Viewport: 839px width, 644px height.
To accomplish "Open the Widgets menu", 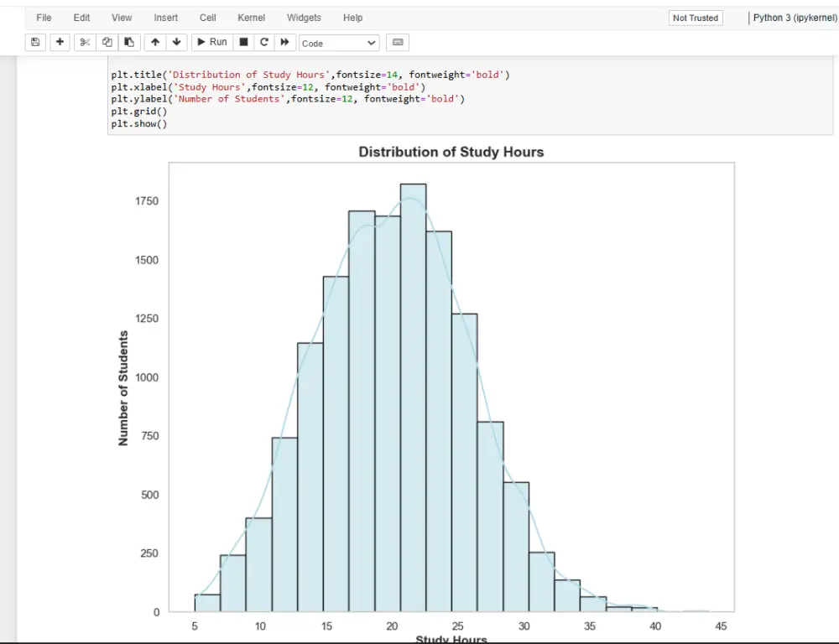I will click(304, 18).
